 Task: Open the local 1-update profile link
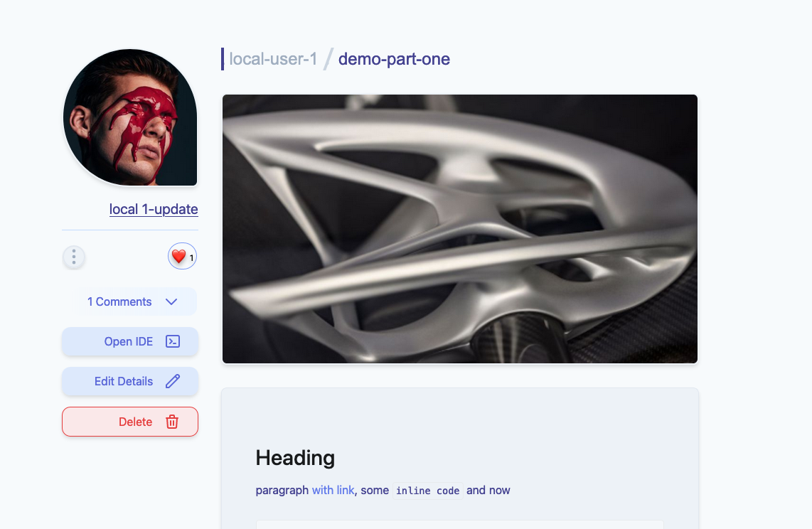click(x=154, y=209)
